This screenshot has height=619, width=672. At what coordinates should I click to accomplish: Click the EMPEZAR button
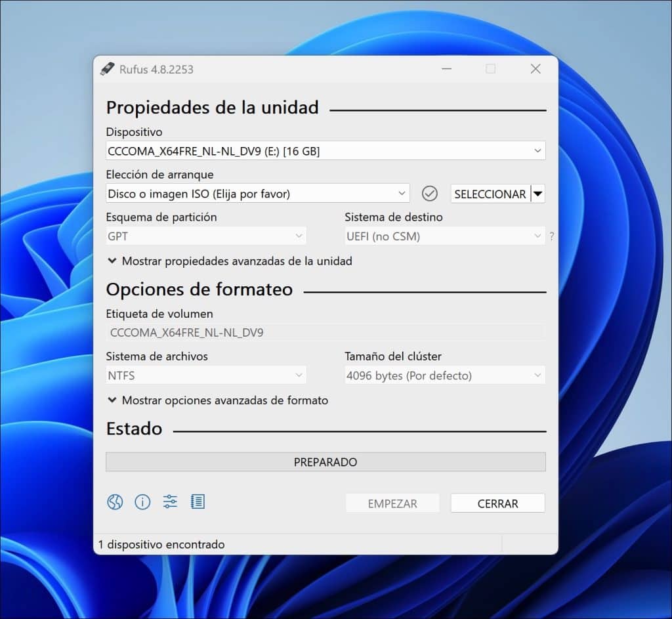tap(392, 503)
